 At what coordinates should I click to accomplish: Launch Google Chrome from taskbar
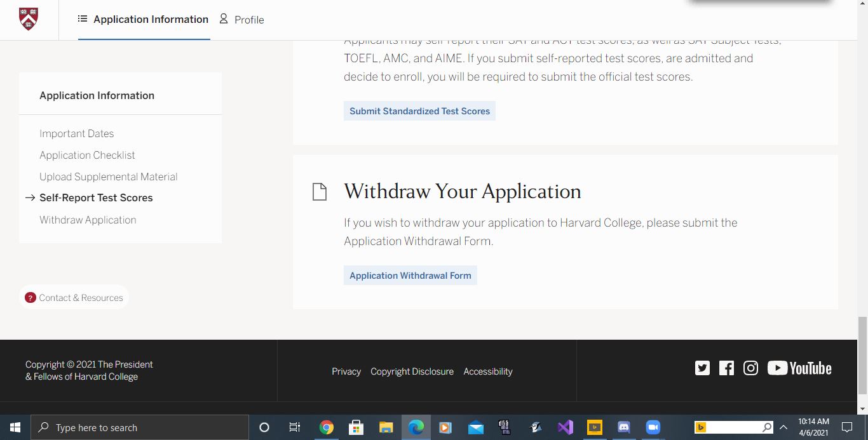pos(326,427)
